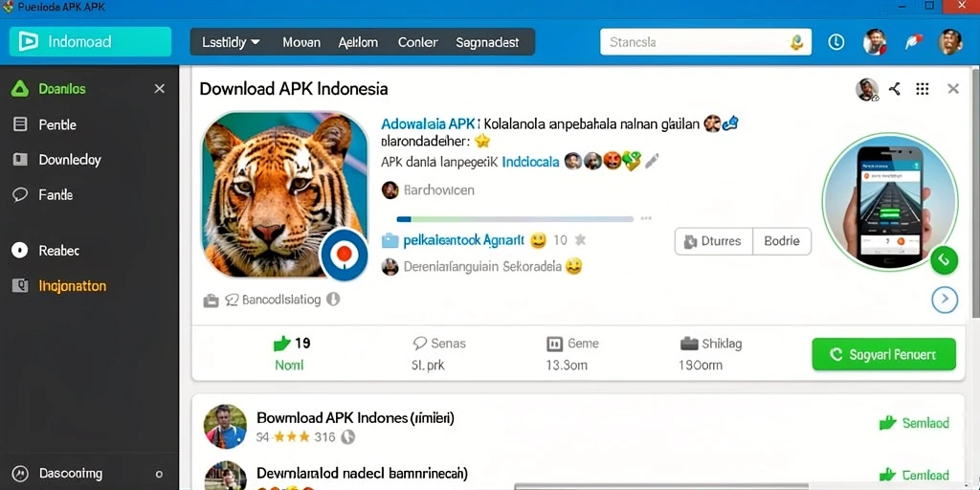Click the Bodrie button

[782, 241]
